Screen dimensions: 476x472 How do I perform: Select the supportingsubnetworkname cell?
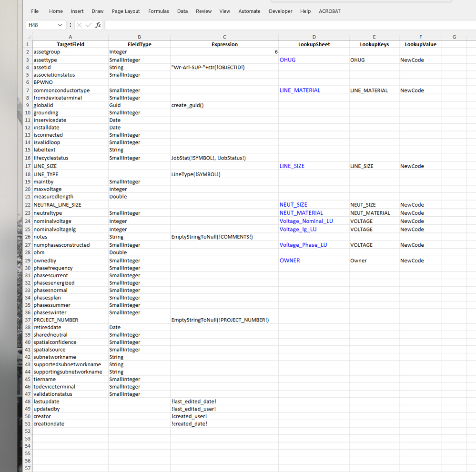point(71,372)
